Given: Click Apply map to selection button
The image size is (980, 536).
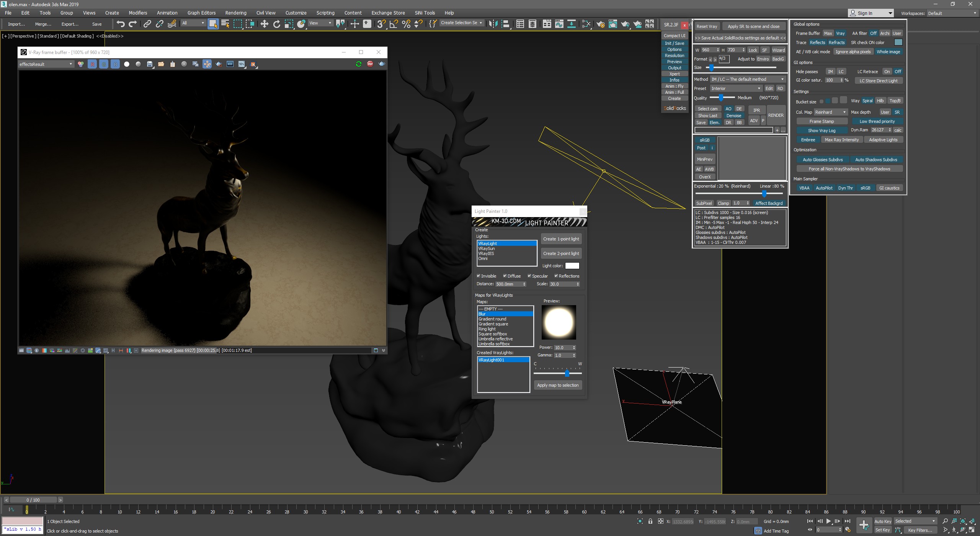Looking at the screenshot, I should [557, 385].
